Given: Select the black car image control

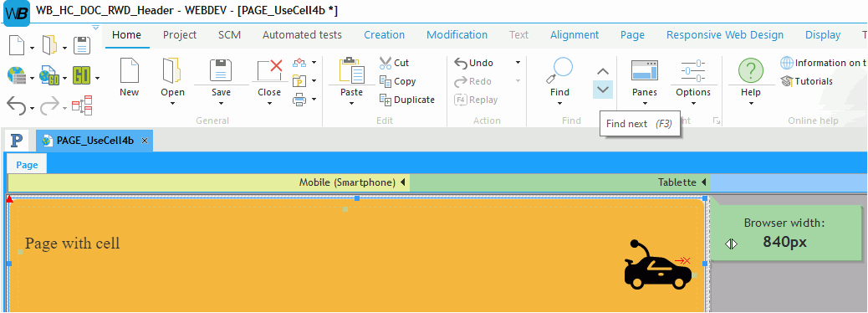Looking at the screenshot, I should (657, 264).
